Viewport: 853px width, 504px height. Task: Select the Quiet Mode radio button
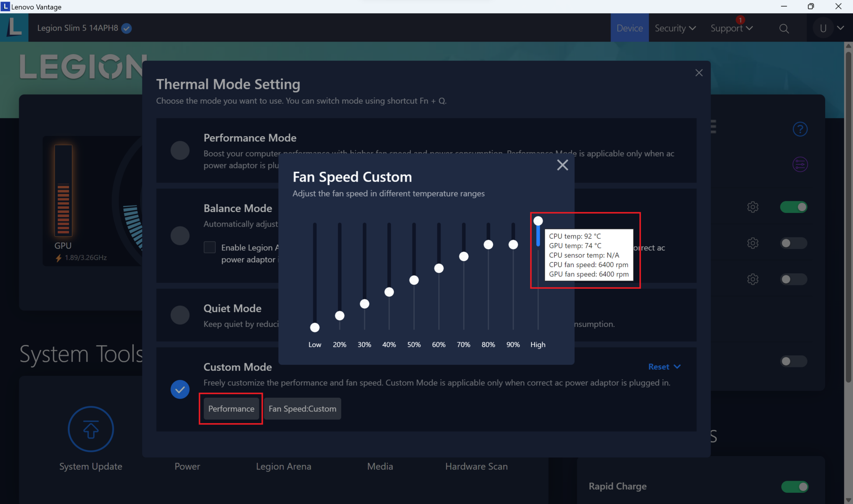[x=180, y=315]
